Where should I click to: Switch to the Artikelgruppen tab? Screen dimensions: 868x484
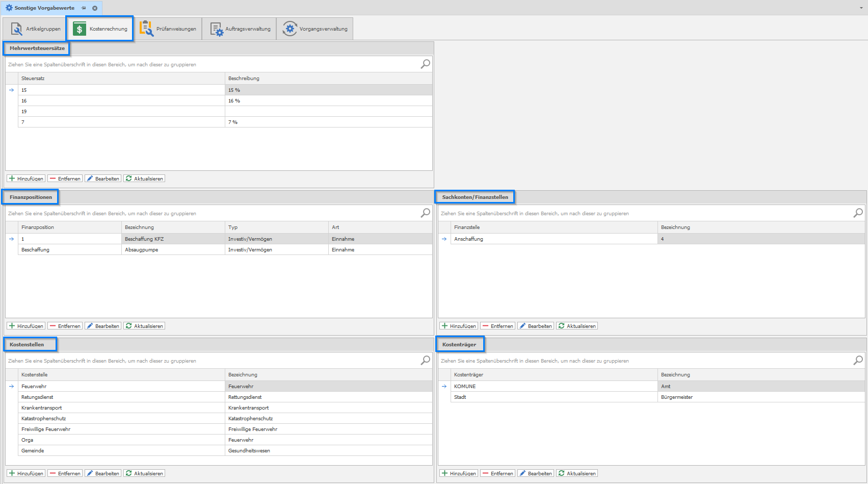35,29
